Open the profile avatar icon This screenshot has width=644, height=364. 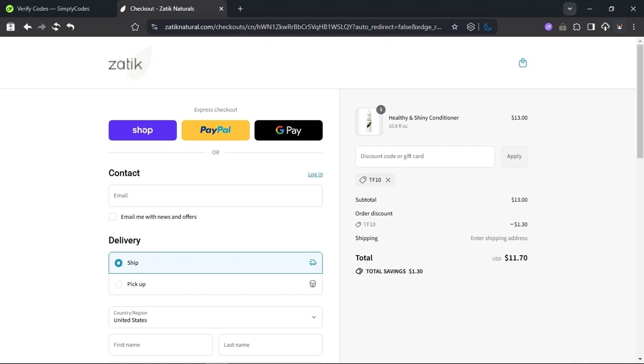coord(620,27)
